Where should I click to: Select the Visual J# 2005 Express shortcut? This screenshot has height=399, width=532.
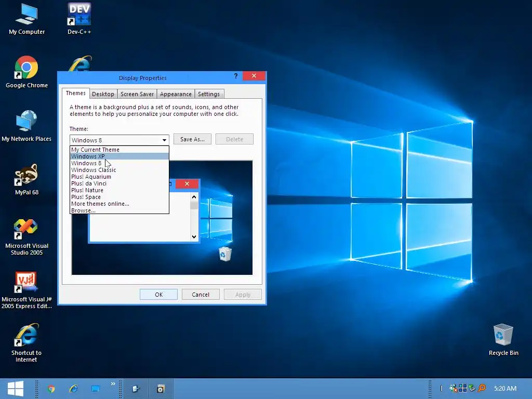(27, 290)
